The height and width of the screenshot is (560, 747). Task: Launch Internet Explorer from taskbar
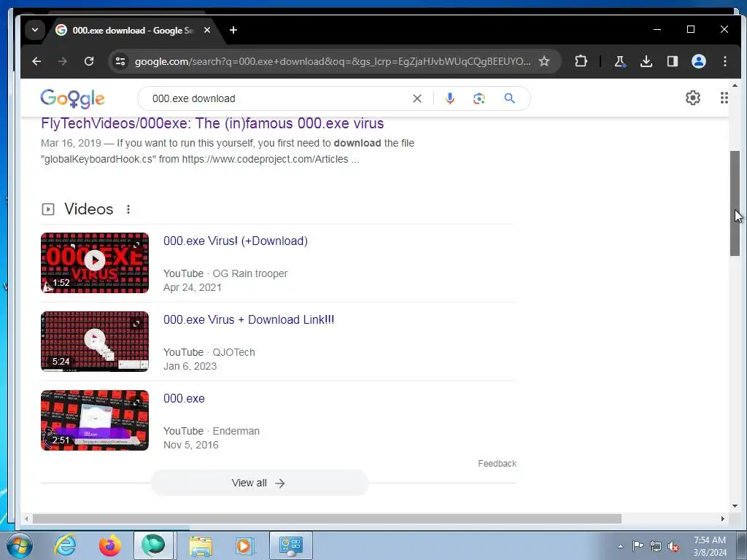65,545
